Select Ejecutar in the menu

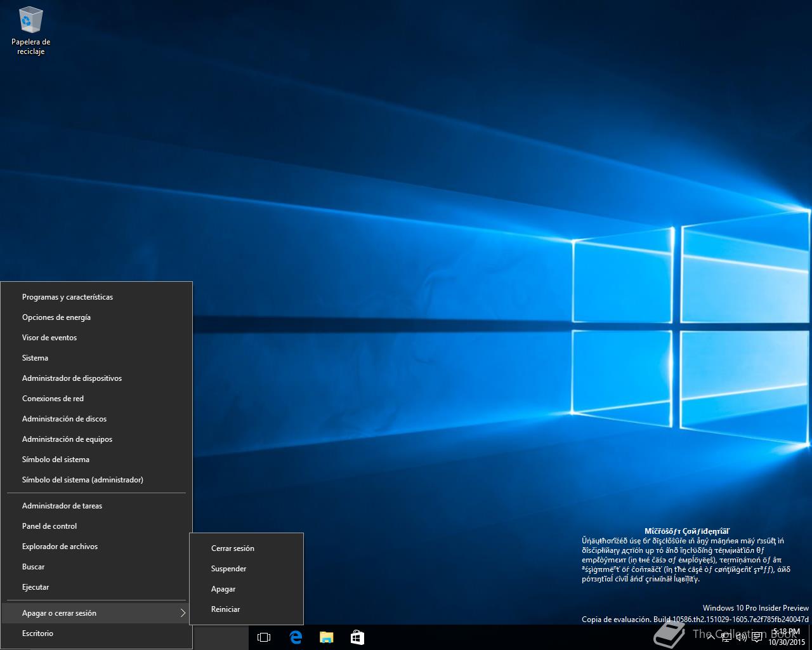click(x=96, y=587)
